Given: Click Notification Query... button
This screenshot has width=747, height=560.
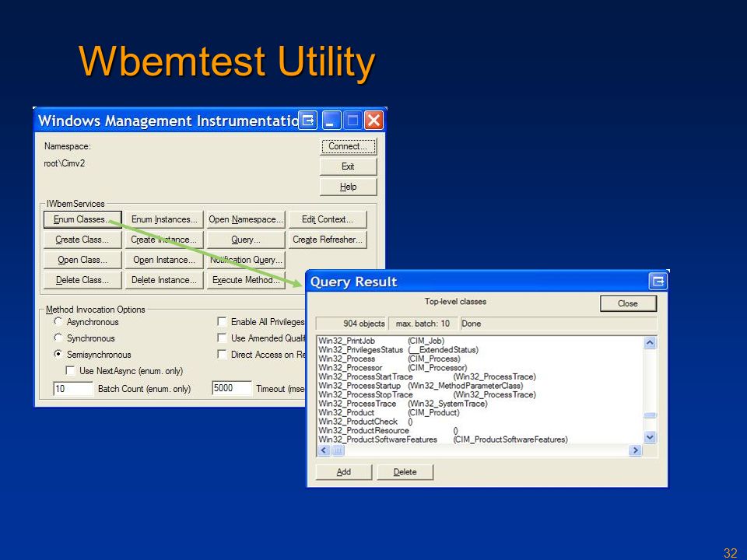Looking at the screenshot, I should (x=246, y=260).
